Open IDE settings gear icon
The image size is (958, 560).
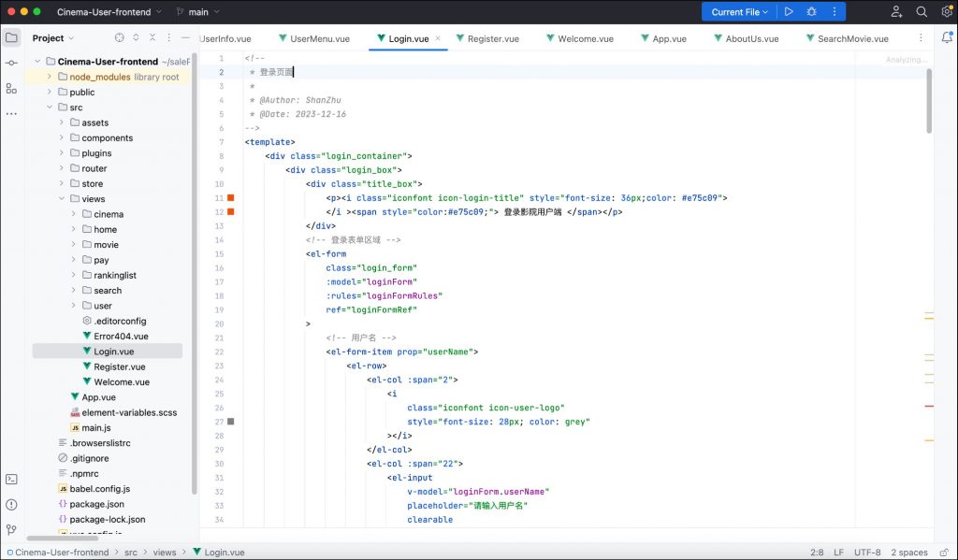946,12
